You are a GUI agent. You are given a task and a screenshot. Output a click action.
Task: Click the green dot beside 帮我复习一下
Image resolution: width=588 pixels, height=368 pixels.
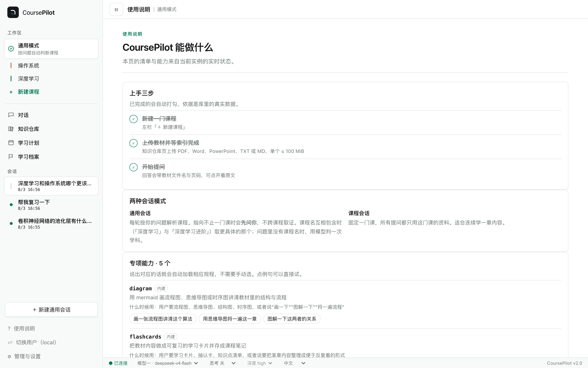[11, 205]
